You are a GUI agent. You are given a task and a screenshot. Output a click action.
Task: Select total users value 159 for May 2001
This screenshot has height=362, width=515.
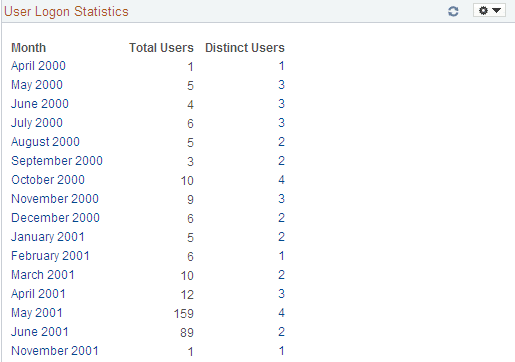(184, 314)
